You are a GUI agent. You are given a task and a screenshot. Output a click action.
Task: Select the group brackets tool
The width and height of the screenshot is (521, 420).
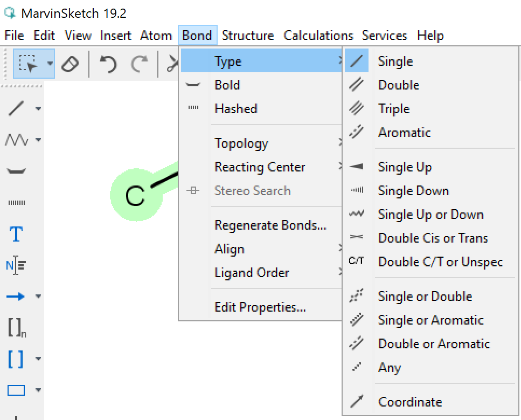[x=16, y=359]
